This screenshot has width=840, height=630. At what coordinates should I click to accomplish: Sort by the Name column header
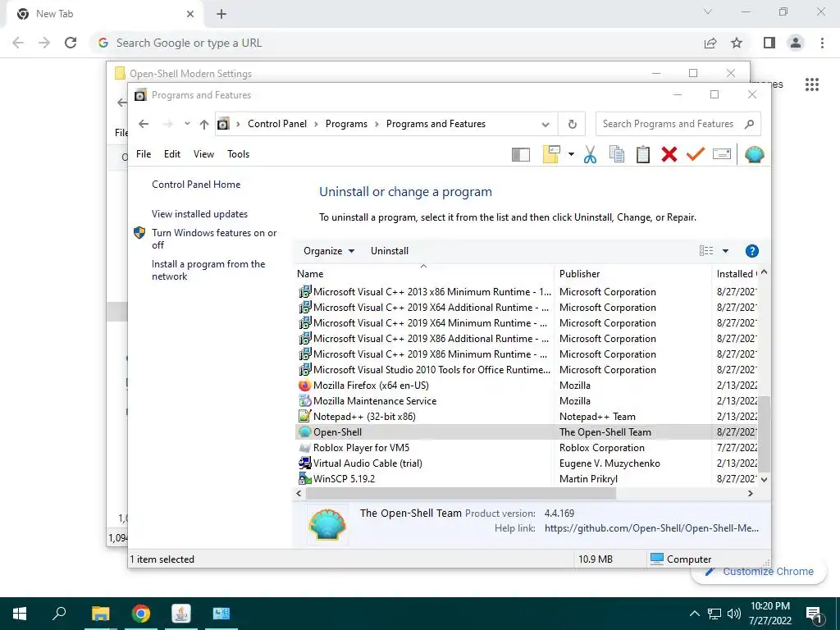[423, 274]
